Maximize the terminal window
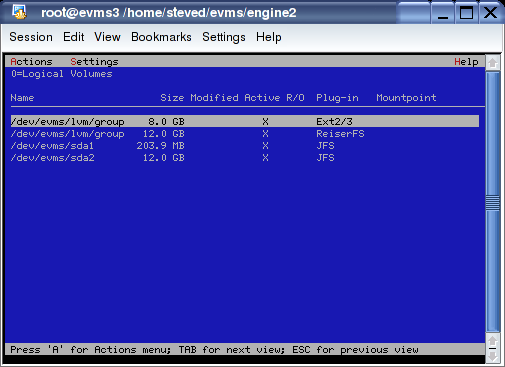The height and width of the screenshot is (367, 505). point(466,13)
